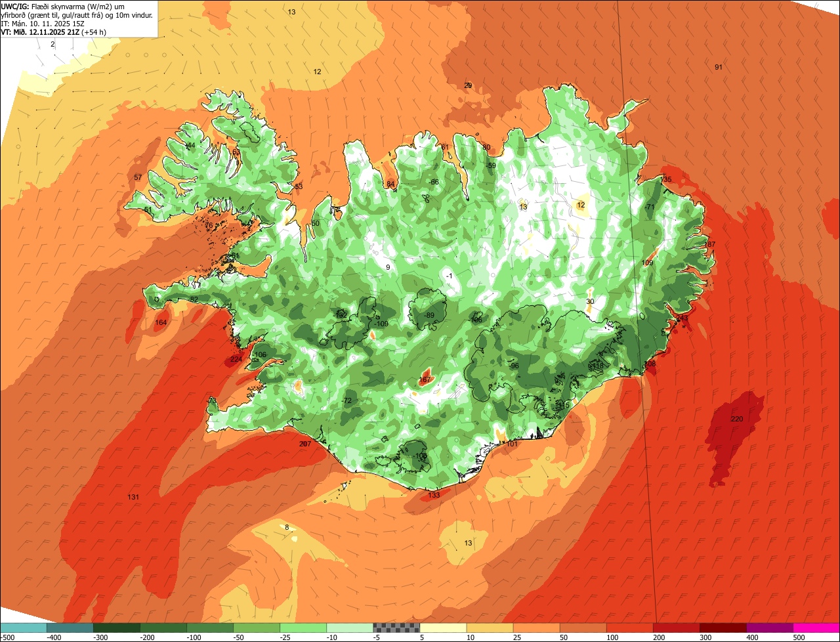This screenshot has width=840, height=642.
Task: Click the 30 value in eastern Iceland
Action: coord(590,301)
